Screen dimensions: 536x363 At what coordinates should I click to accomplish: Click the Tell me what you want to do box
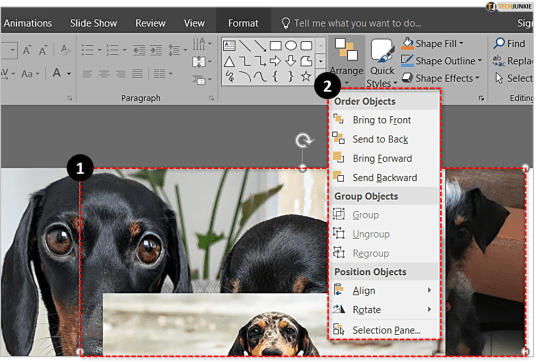[351, 23]
